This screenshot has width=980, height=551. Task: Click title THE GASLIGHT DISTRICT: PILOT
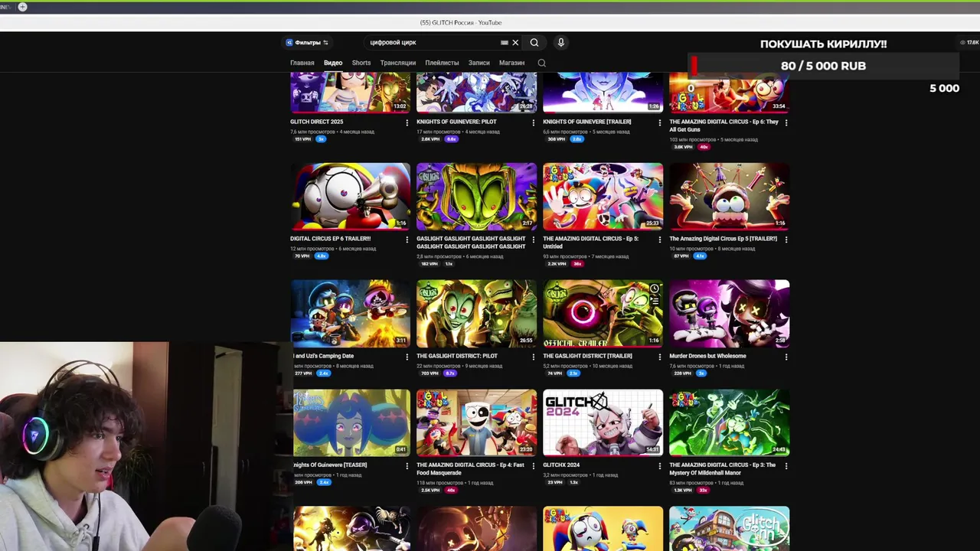click(457, 356)
